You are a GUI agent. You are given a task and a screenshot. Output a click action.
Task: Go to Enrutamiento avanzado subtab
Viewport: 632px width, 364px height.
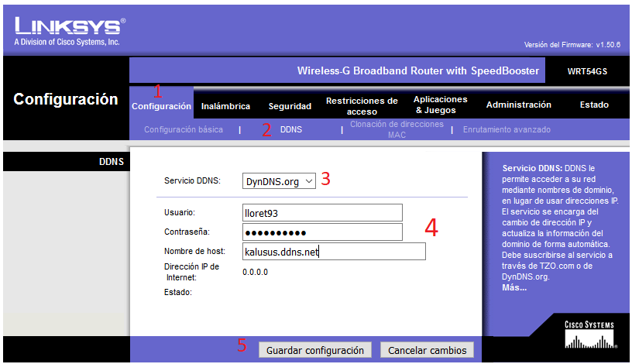pos(507,129)
